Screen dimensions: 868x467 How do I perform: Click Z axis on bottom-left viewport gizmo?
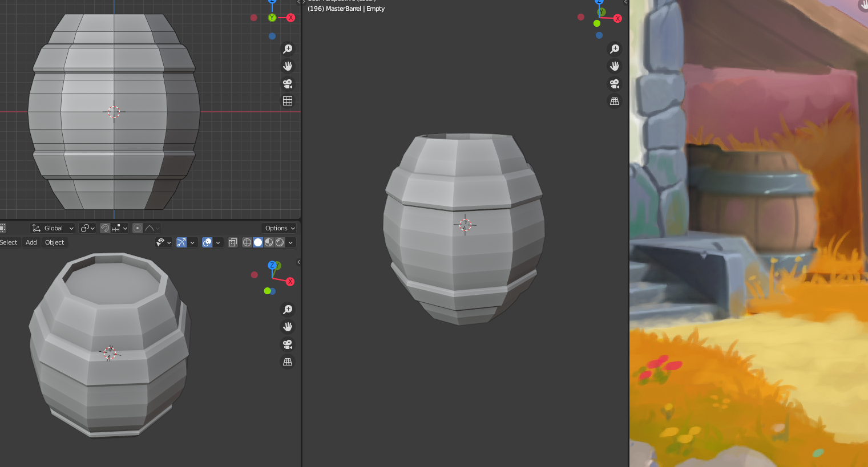click(272, 265)
